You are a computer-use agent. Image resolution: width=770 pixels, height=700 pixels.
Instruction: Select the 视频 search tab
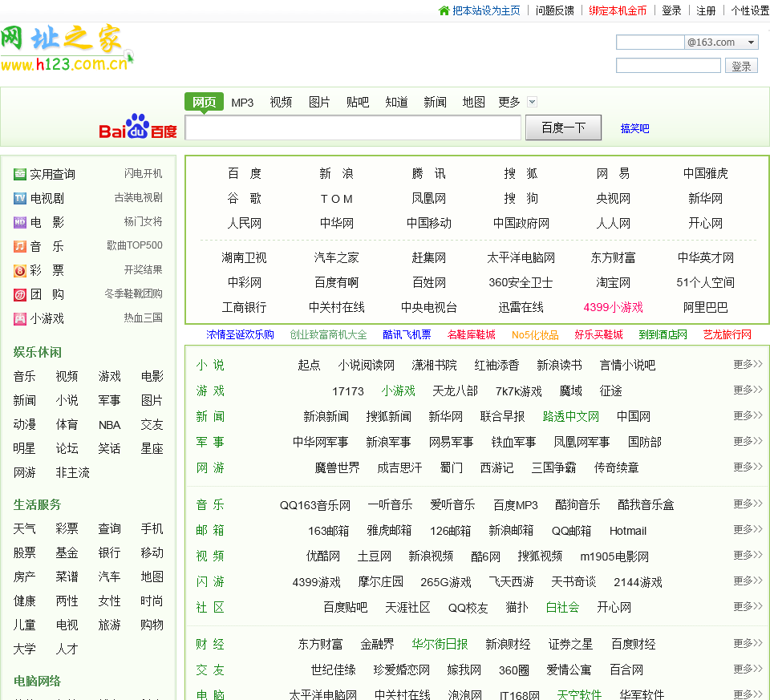[281, 102]
